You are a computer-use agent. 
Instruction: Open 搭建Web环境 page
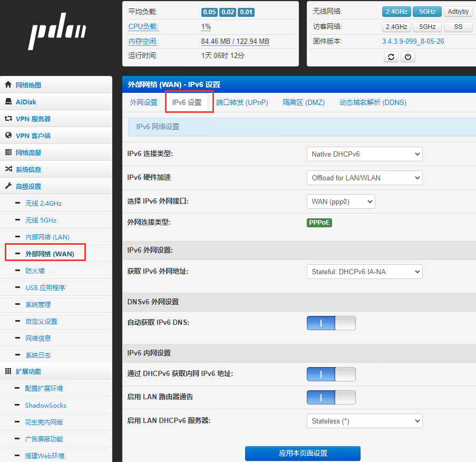45,456
